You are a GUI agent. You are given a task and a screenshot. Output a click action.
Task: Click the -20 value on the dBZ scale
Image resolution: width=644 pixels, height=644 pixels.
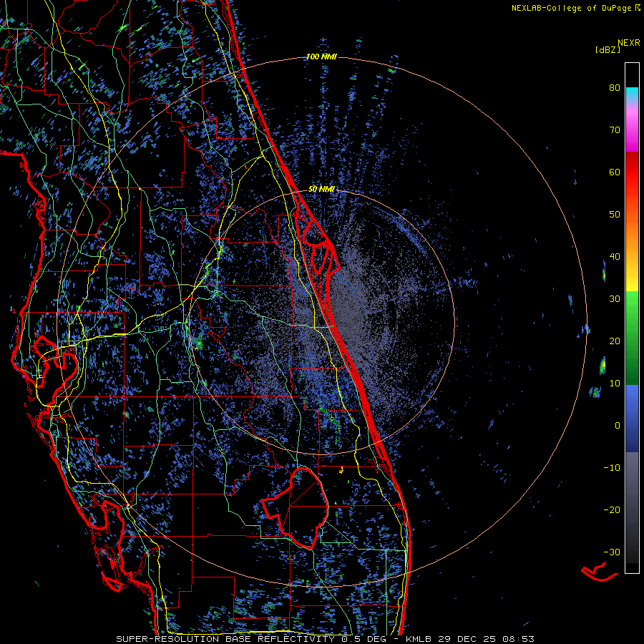pos(612,509)
